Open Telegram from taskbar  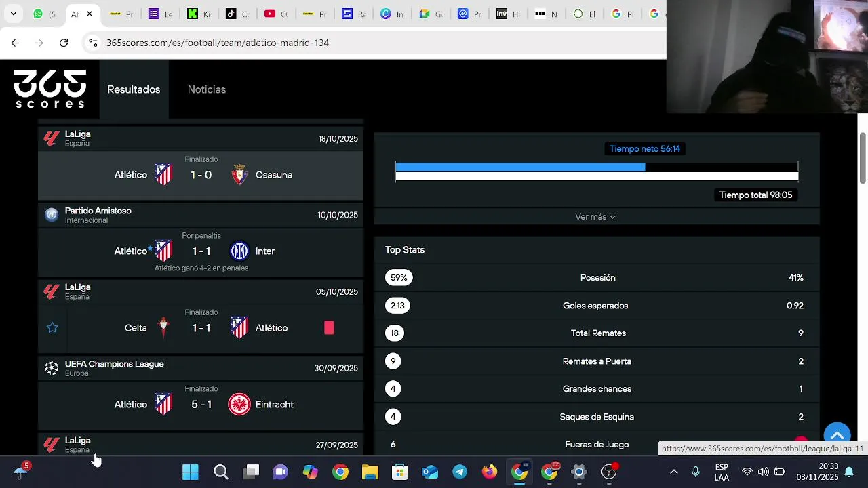(x=460, y=472)
